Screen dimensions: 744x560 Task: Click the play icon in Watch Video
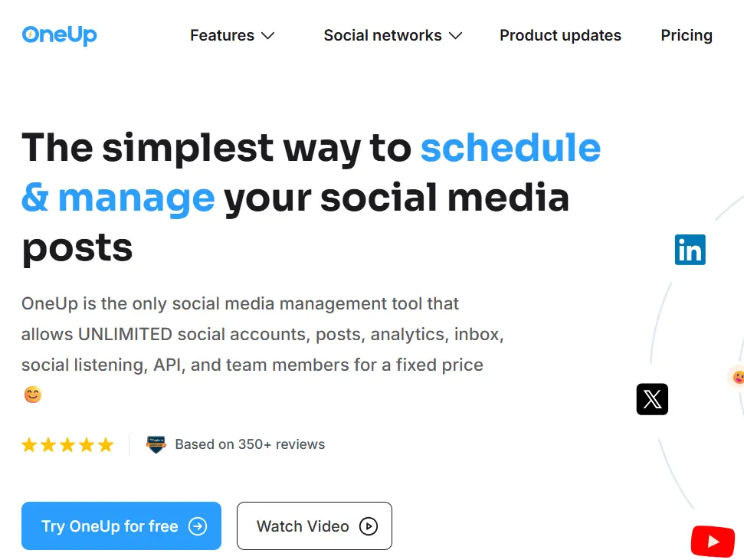click(369, 526)
